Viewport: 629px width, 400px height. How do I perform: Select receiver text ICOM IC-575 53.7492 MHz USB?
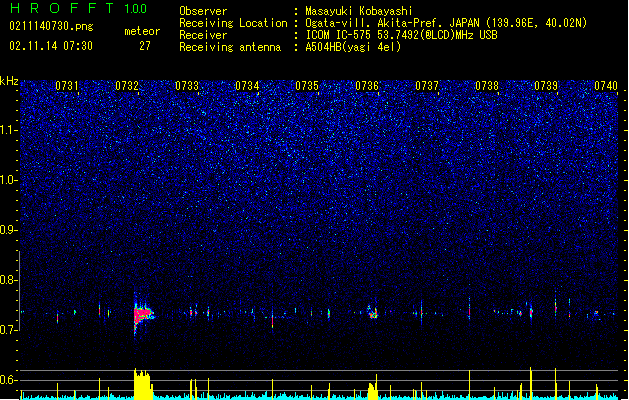(401, 35)
